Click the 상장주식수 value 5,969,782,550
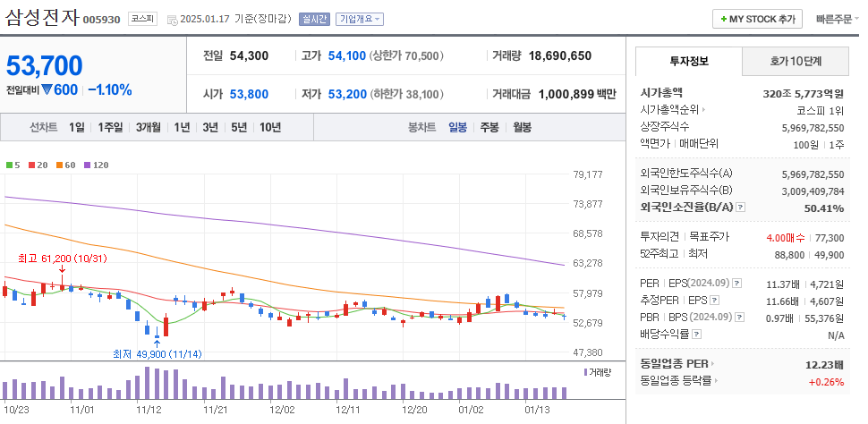 [813, 128]
